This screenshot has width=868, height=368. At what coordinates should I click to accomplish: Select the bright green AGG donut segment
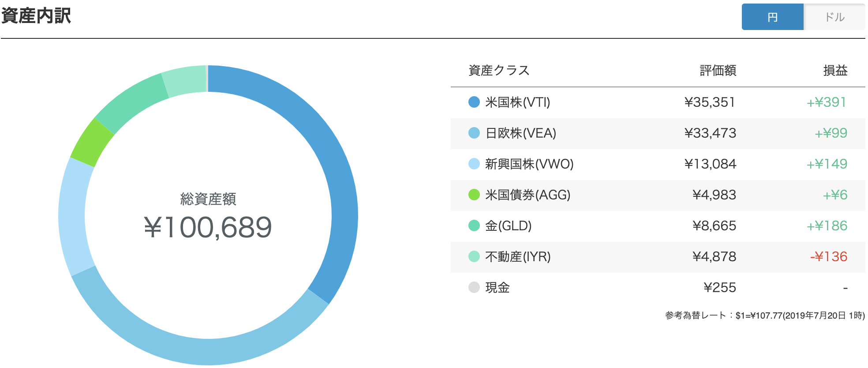tap(92, 143)
